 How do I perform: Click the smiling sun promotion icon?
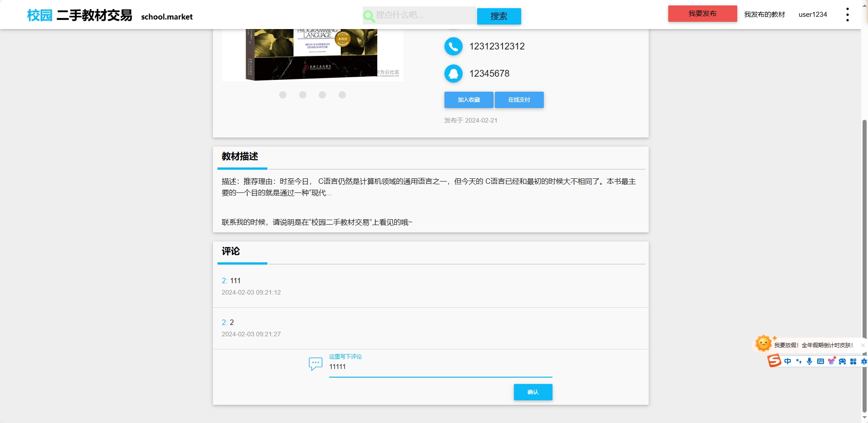coord(764,343)
